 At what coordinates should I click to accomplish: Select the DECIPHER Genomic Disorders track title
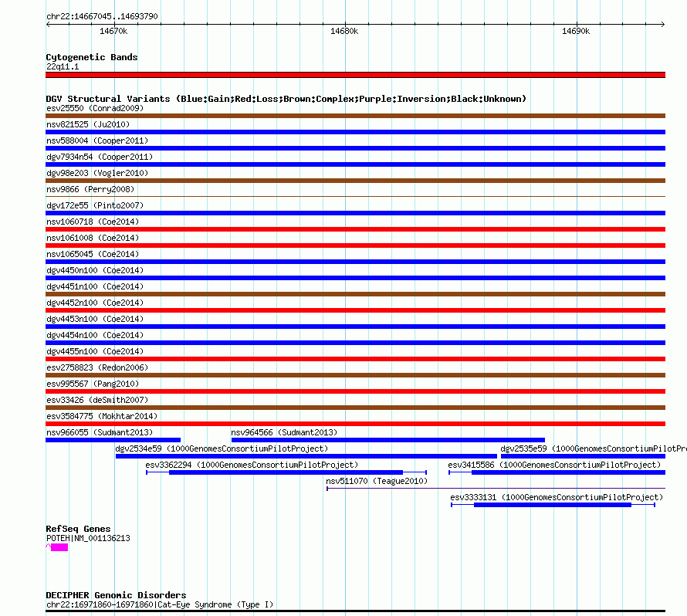(116, 595)
